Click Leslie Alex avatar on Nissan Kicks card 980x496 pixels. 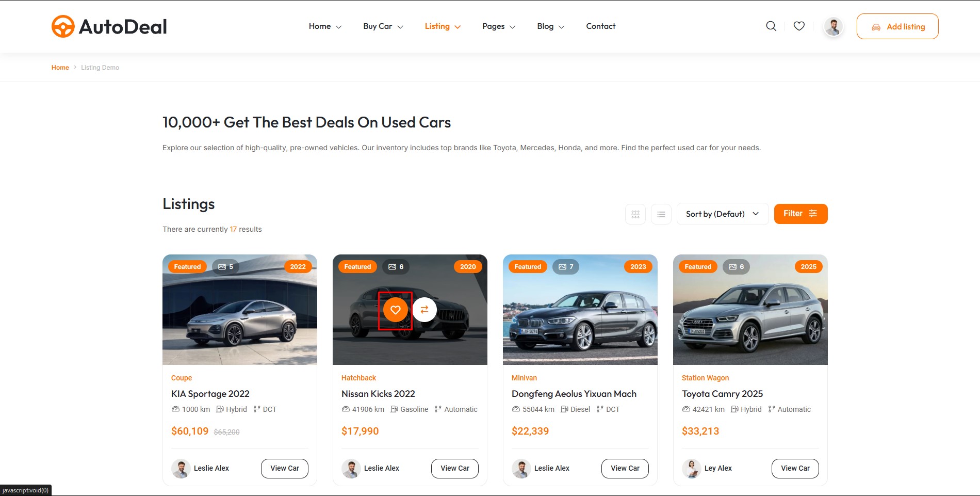351,469
